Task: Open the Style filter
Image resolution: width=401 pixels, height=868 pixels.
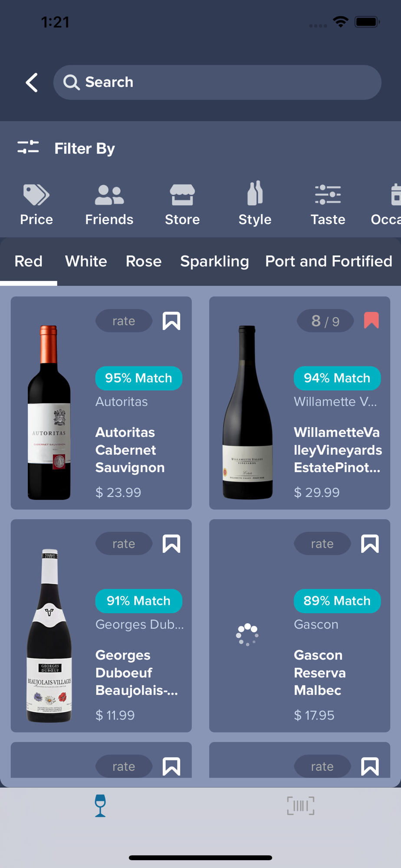Action: [x=255, y=204]
